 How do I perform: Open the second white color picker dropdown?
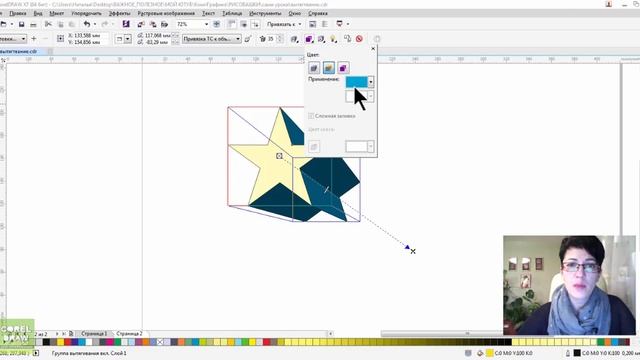pos(371,97)
